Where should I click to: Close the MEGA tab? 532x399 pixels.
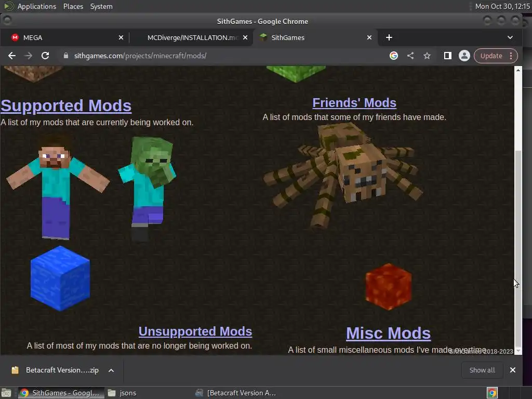click(x=121, y=37)
